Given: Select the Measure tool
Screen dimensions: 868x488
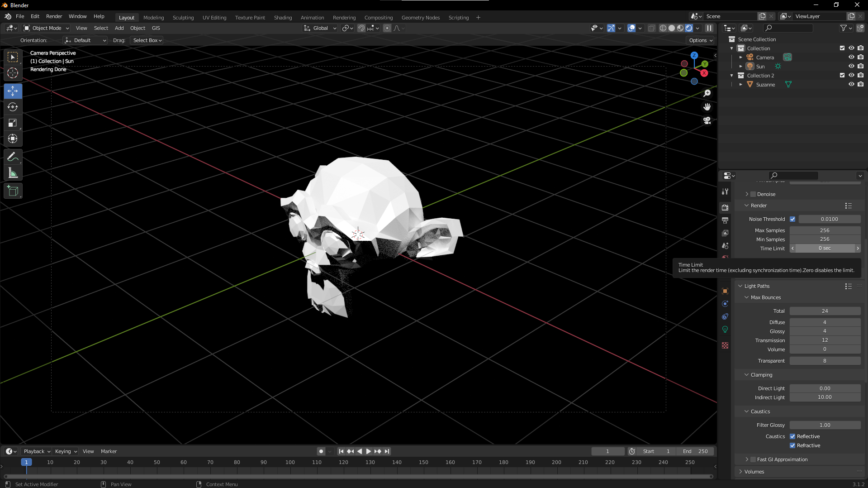Looking at the screenshot, I should (13, 173).
